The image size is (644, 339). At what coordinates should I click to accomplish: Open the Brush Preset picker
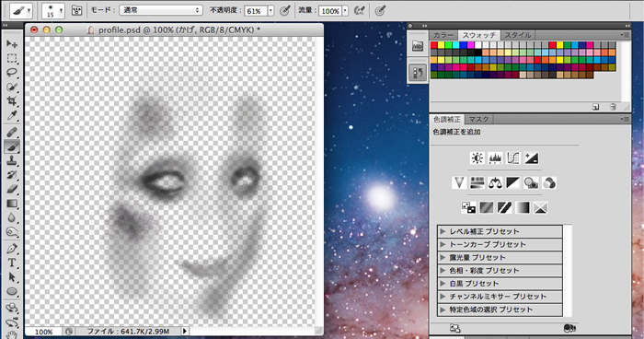coord(53,11)
